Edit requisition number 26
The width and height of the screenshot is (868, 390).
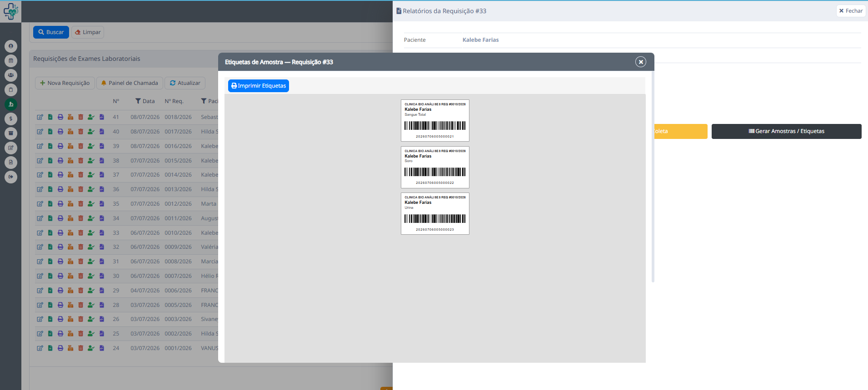coord(40,319)
